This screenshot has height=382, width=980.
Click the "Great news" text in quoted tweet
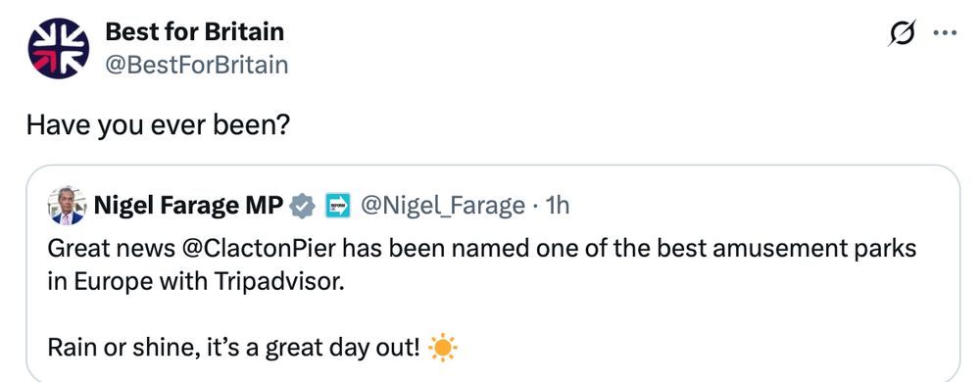tap(112, 249)
